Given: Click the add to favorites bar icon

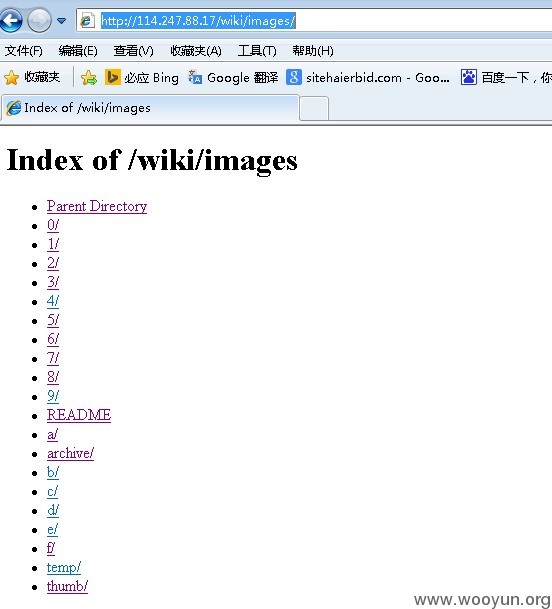Looking at the screenshot, I should pyautogui.click(x=89, y=78).
